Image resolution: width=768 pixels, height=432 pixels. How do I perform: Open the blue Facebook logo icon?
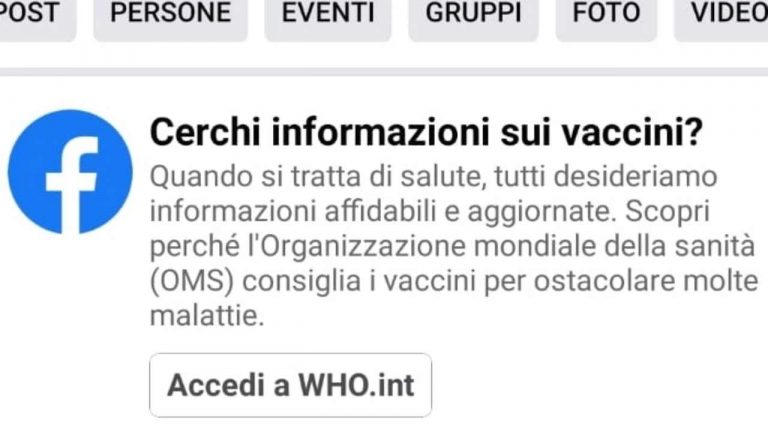[70, 172]
